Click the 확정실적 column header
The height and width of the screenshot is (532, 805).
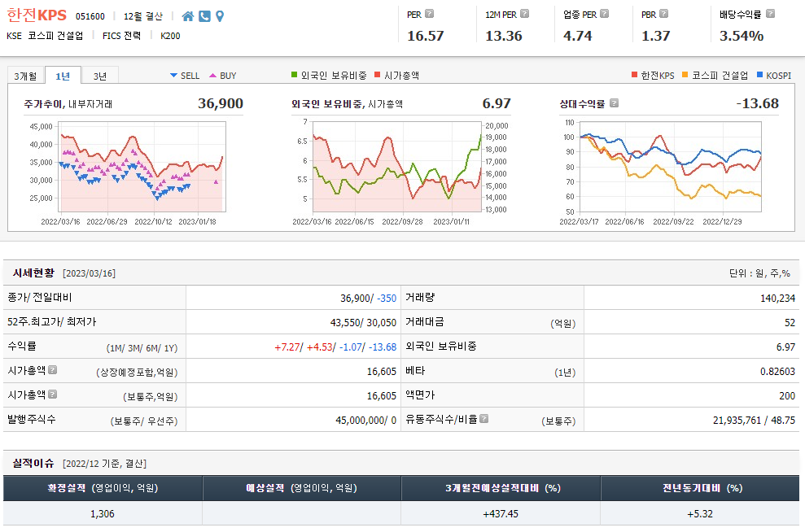(x=103, y=488)
